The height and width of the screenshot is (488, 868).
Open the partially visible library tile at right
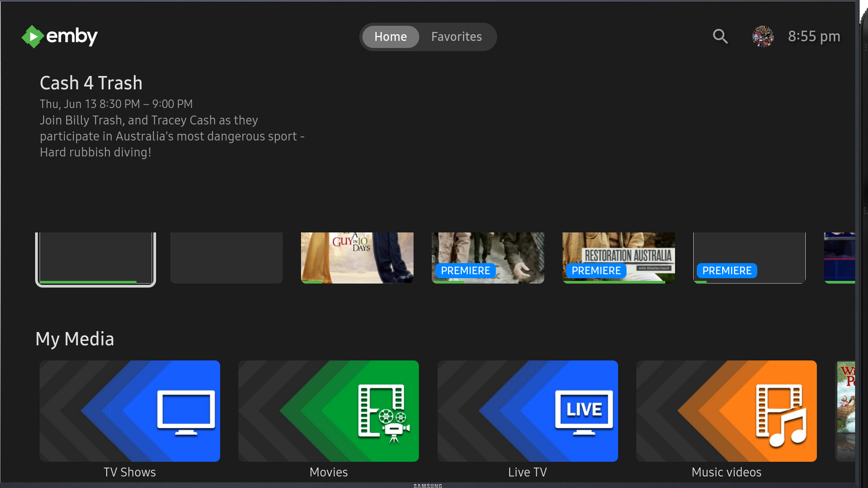(x=845, y=411)
